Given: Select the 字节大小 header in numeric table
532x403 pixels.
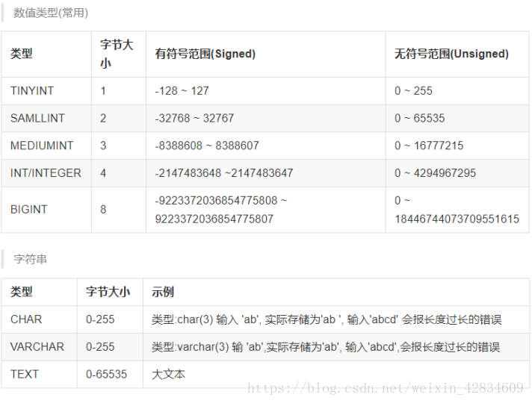Looking at the screenshot, I should coord(119,54).
